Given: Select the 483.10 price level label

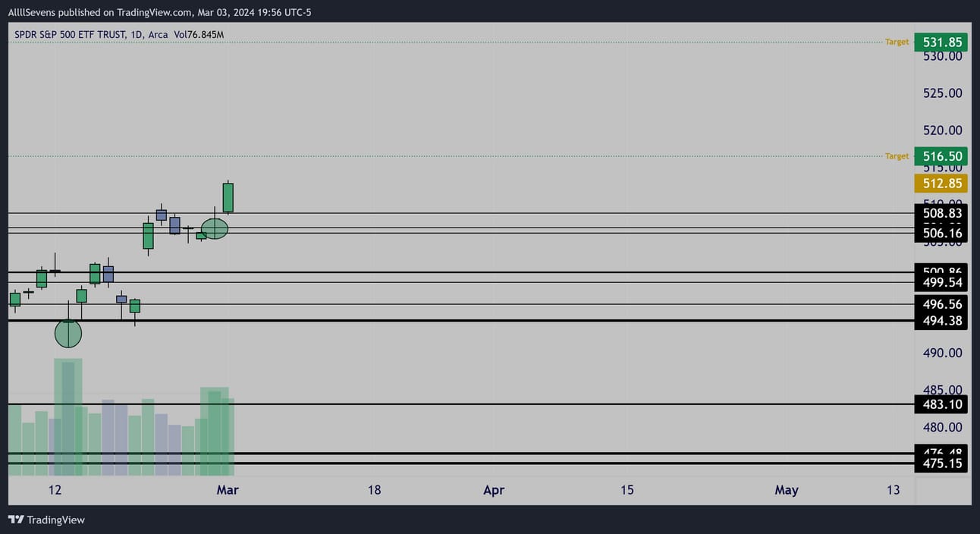Looking at the screenshot, I should [x=941, y=404].
